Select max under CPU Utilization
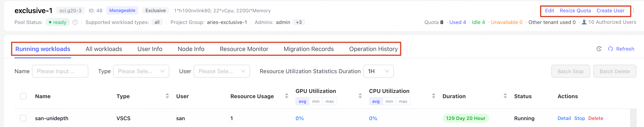The height and width of the screenshot is (127, 644). click(x=403, y=101)
